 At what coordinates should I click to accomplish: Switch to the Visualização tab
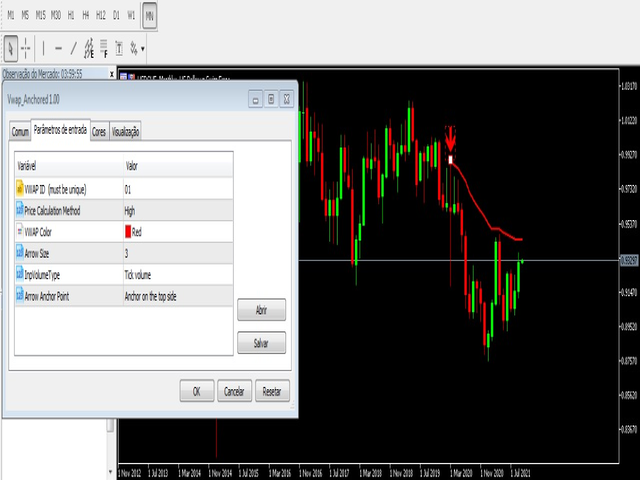[126, 132]
